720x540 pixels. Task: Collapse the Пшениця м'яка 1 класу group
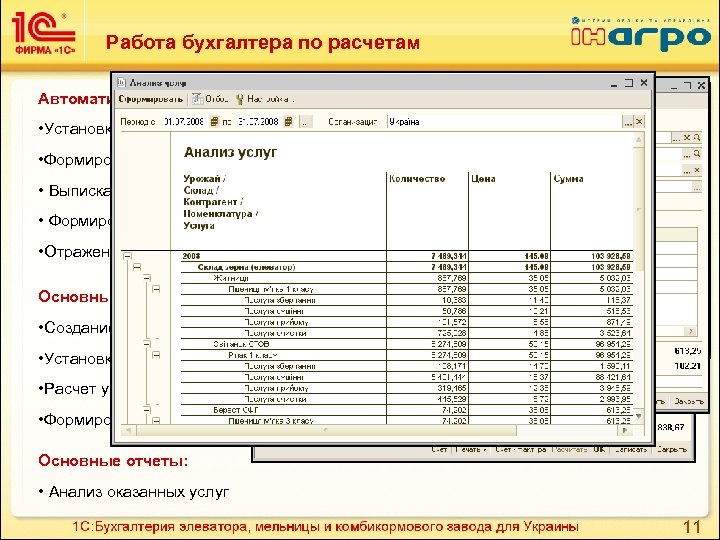tap(156, 289)
